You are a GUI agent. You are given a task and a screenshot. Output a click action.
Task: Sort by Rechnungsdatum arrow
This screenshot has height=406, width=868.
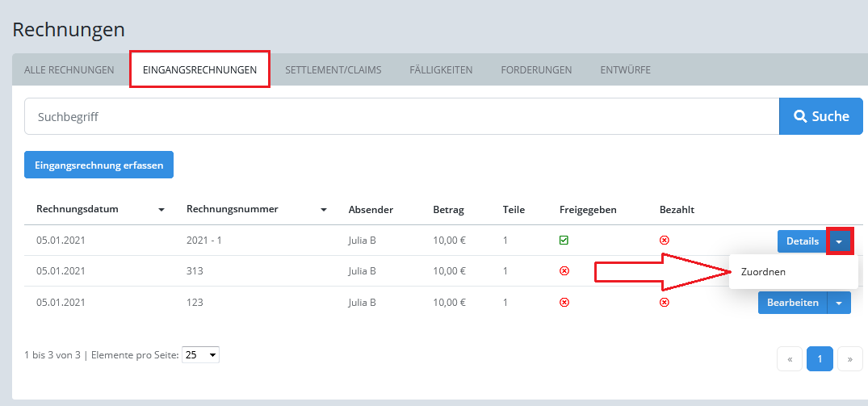coord(161,210)
